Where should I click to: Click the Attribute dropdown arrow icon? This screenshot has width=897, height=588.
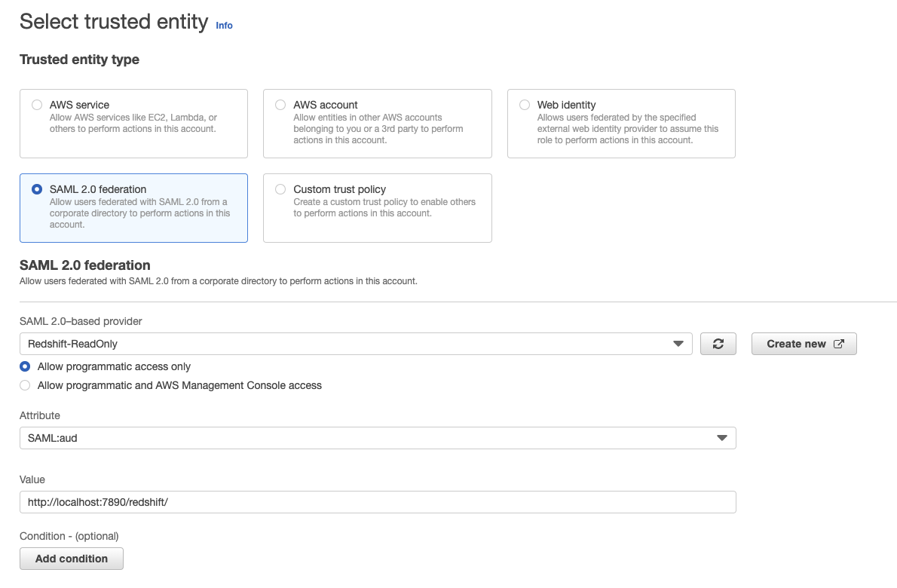pyautogui.click(x=722, y=438)
